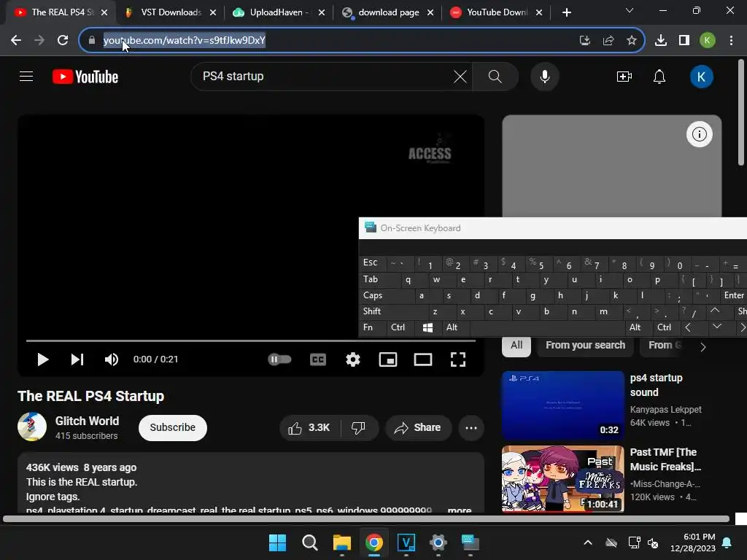Screen dimensions: 747x560
Task: Open Glitch World channel avatar
Action: (32, 427)
